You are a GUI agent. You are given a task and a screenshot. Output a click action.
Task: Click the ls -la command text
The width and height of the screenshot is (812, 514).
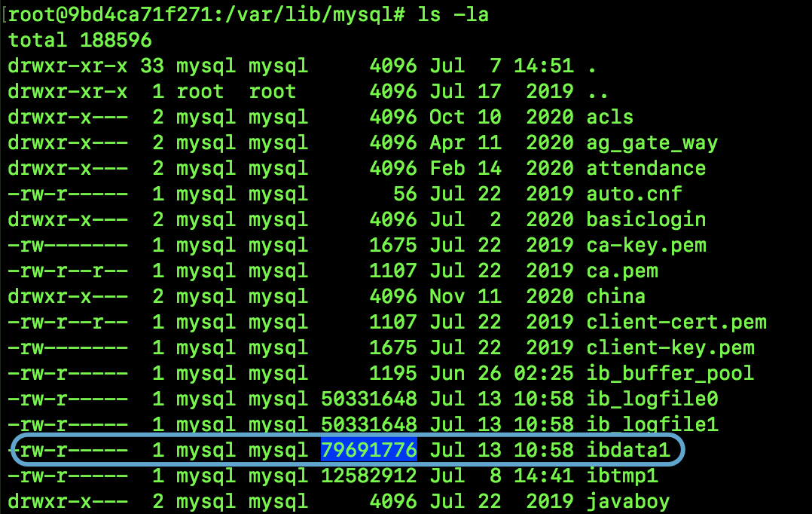[x=453, y=14]
